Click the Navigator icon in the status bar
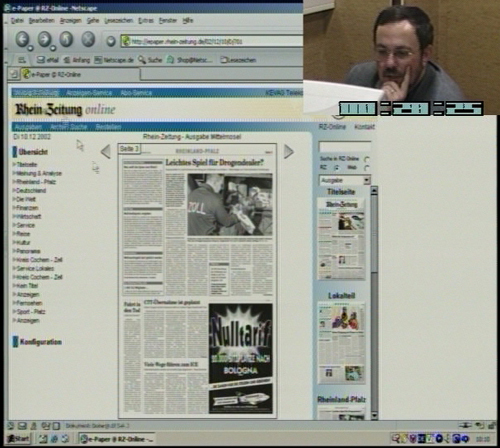 [x=11, y=426]
